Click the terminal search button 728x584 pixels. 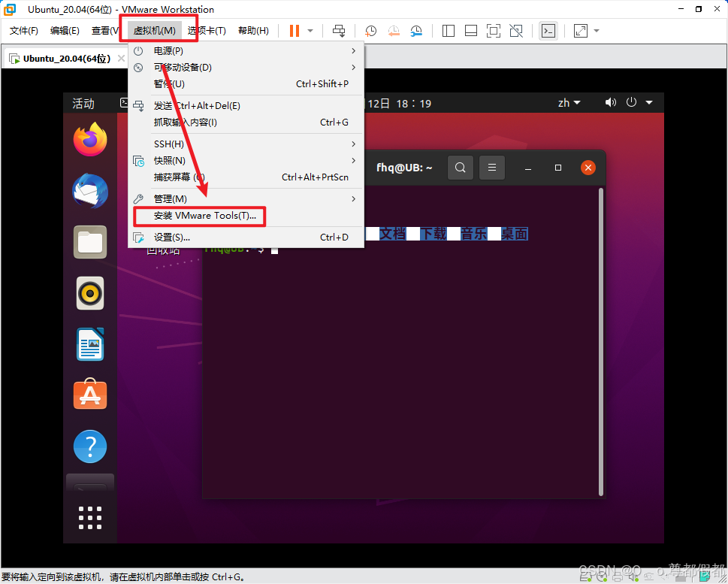tap(460, 168)
